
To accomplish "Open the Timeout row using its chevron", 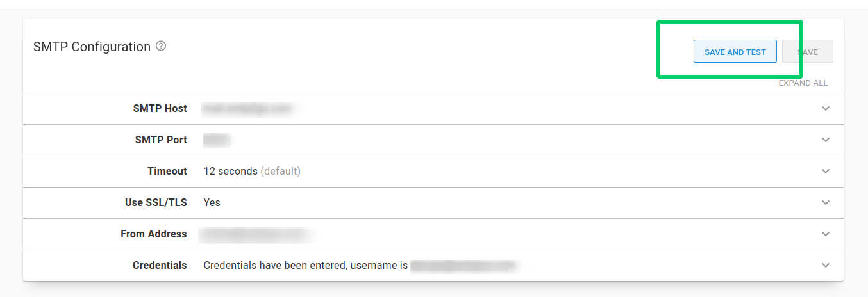I will click(825, 172).
